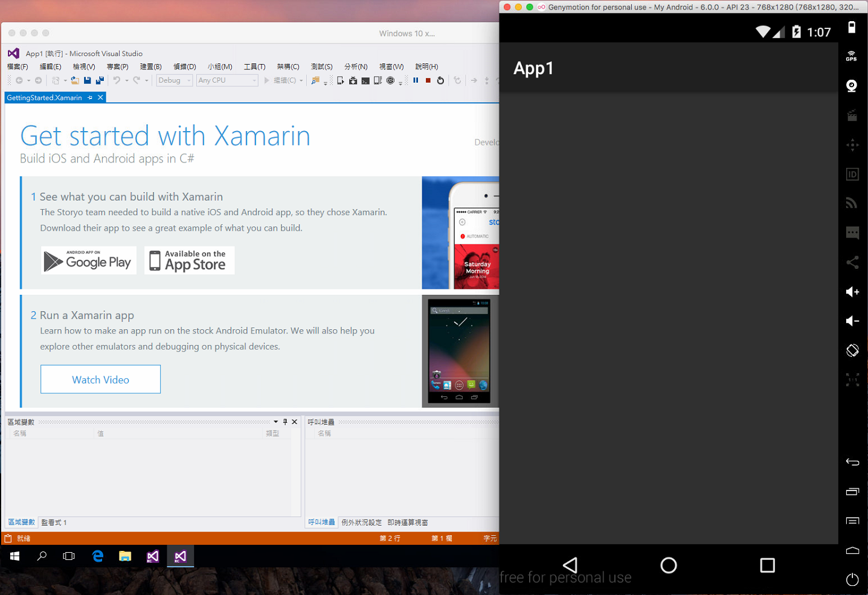Open the 工具(T) menu

pyautogui.click(x=255, y=67)
